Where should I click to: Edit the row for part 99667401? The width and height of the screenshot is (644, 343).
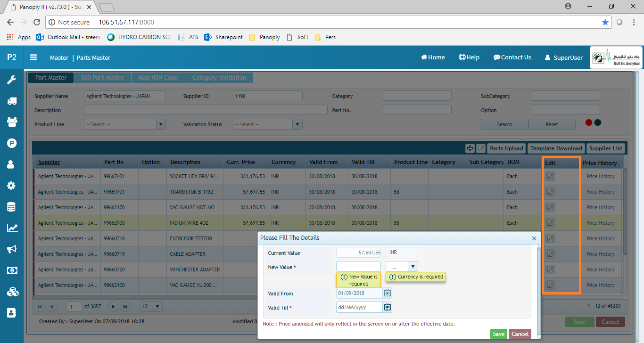click(550, 176)
